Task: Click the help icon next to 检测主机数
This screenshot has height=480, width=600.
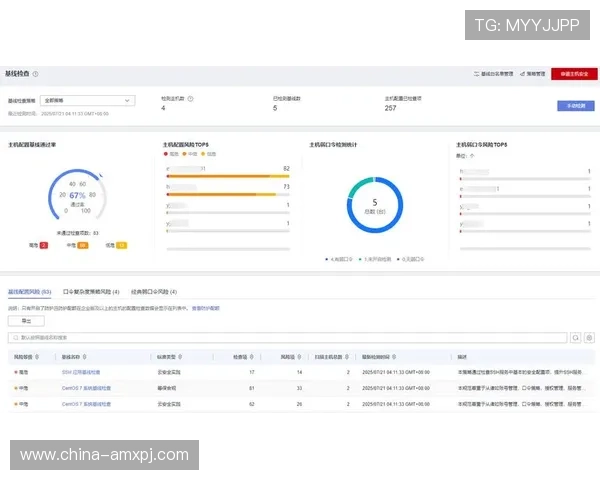Action: (x=191, y=99)
